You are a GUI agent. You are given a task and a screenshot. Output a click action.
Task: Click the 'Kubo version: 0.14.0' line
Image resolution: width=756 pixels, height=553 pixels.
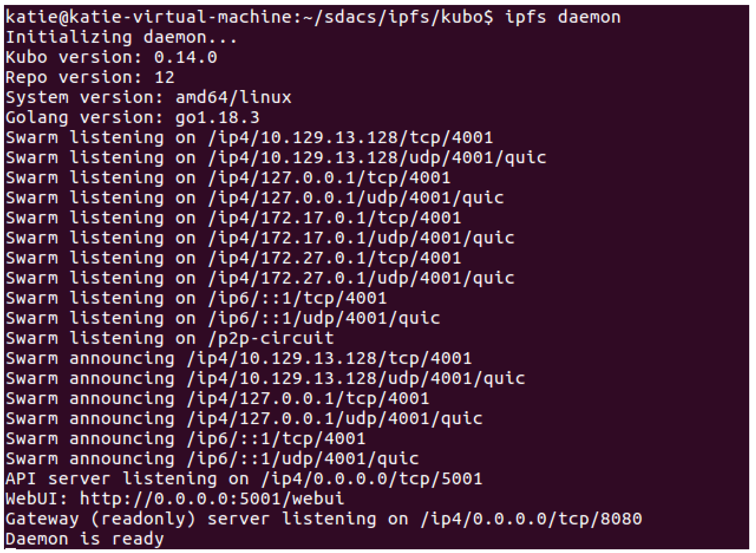tap(111, 57)
